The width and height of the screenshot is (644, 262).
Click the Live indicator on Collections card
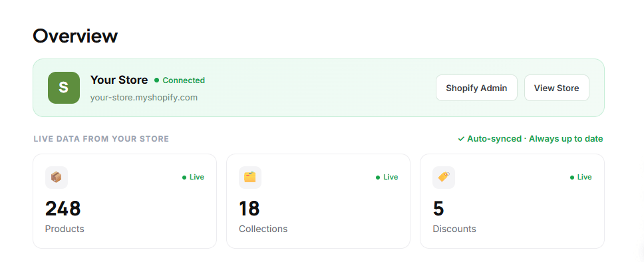click(387, 177)
